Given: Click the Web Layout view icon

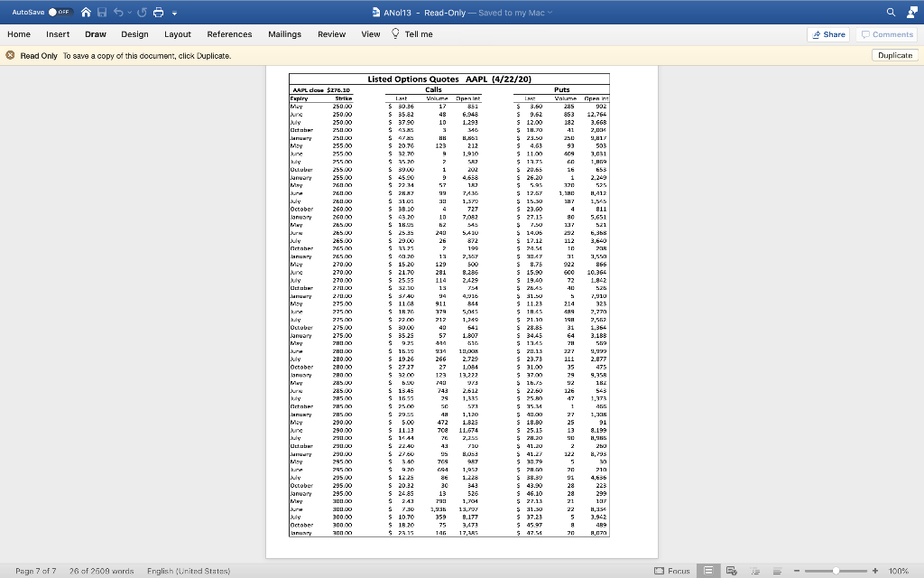Looking at the screenshot, I should (x=732, y=571).
